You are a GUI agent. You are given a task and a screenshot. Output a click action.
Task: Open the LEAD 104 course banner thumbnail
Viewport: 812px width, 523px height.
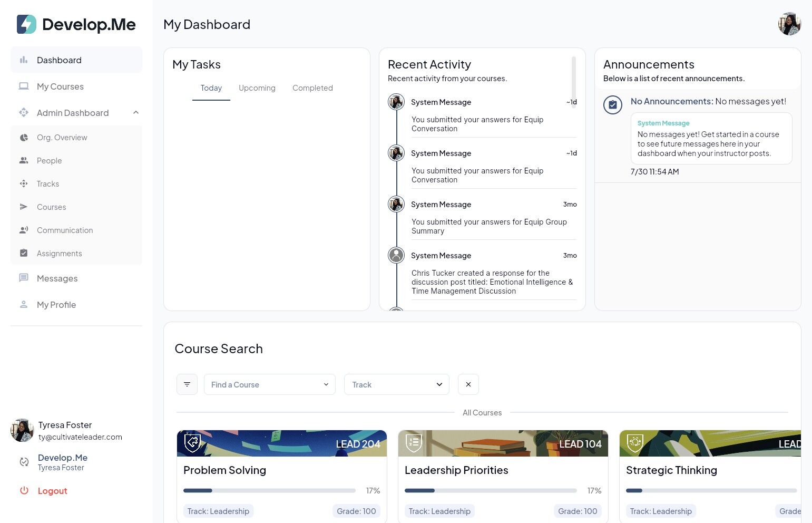click(503, 443)
